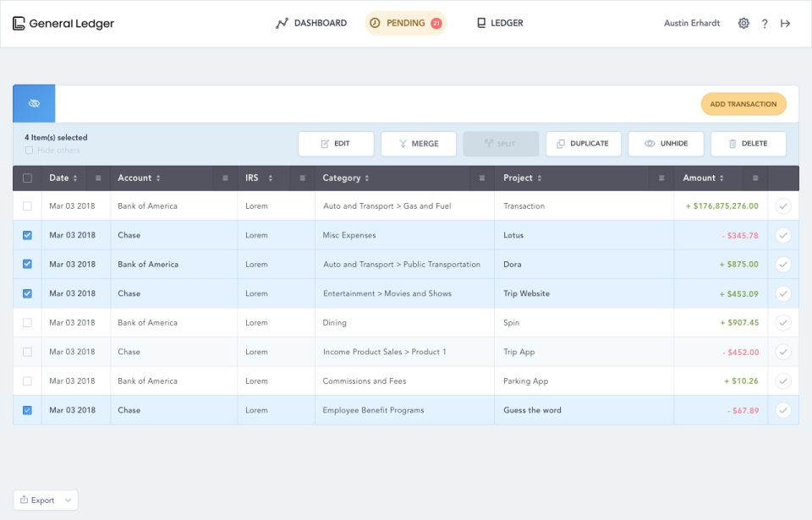The image size is (812, 520).
Task: Switch to the Dashboard tab
Action: [x=311, y=24]
